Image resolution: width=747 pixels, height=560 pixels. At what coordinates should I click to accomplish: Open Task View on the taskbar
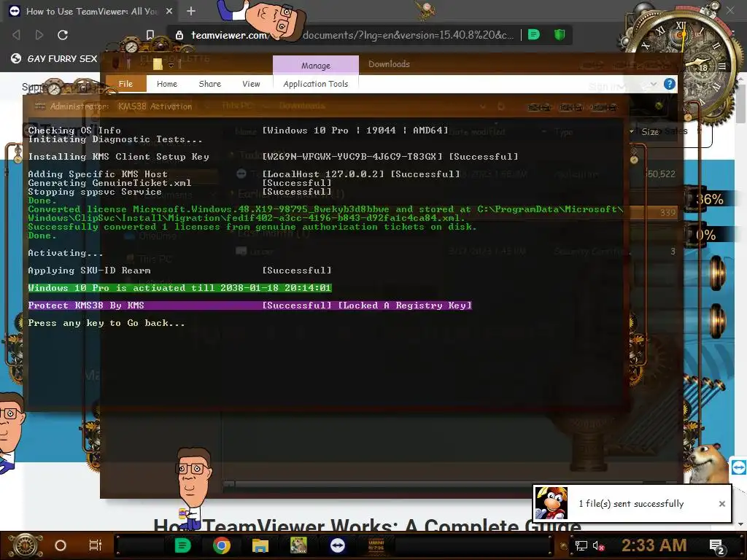point(96,545)
